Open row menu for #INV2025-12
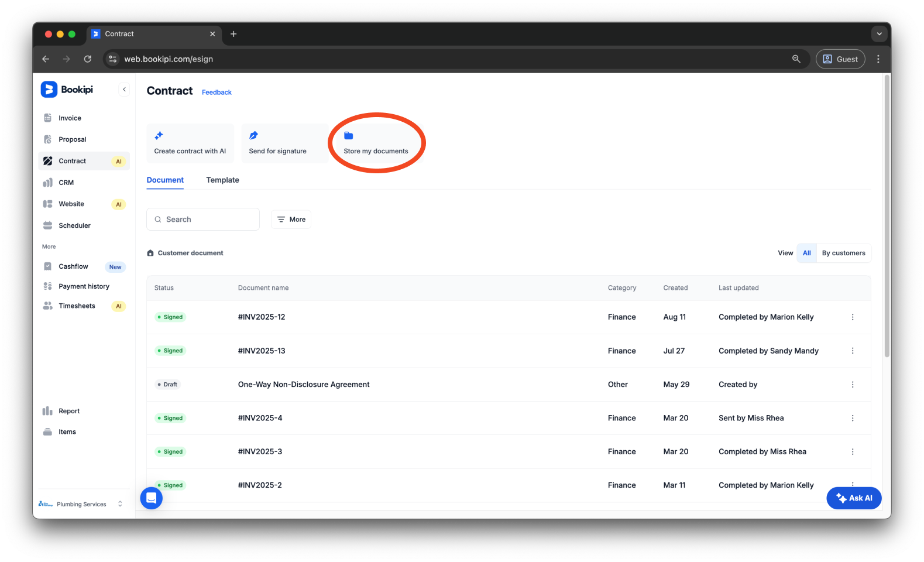The width and height of the screenshot is (924, 562). point(853,317)
